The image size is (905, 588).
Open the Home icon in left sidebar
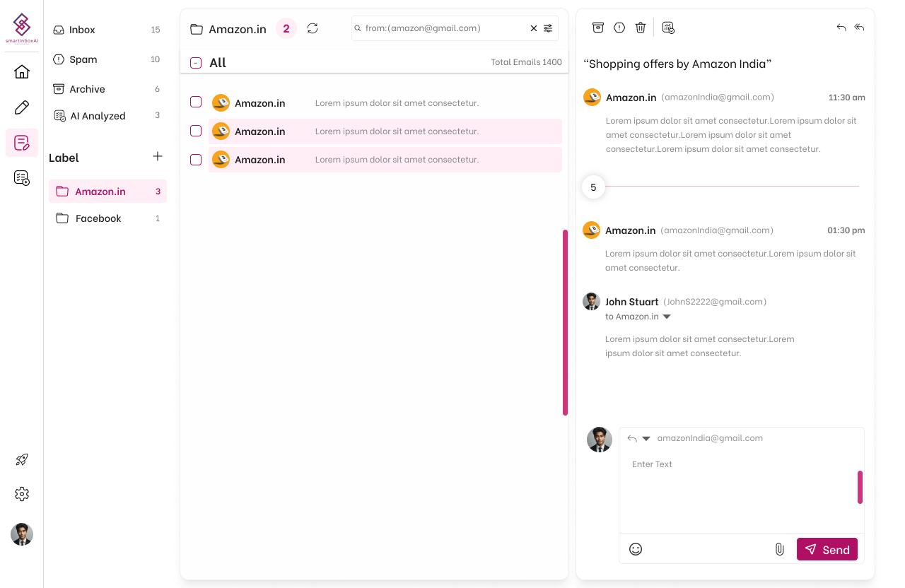[22, 71]
